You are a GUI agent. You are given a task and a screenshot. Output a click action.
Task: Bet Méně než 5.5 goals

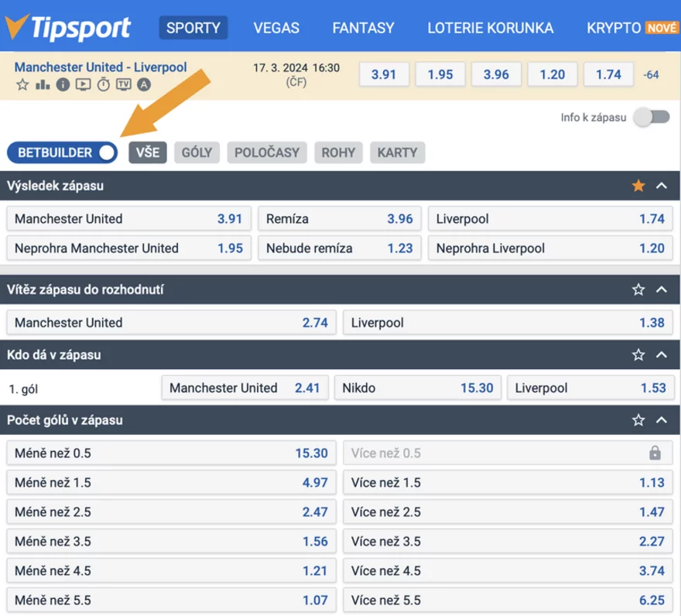coord(171,600)
